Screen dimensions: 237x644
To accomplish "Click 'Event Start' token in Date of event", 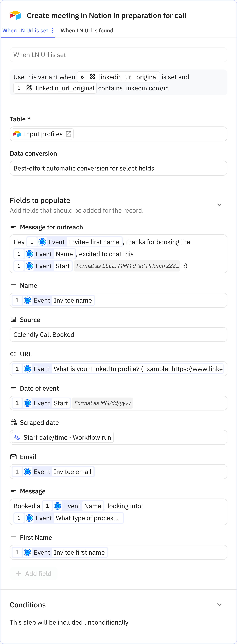I will pos(41,403).
